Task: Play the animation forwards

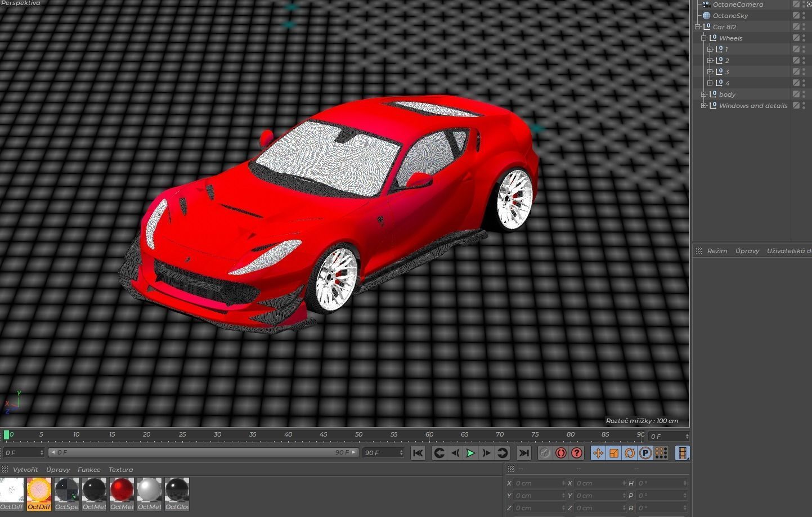Action: (471, 453)
